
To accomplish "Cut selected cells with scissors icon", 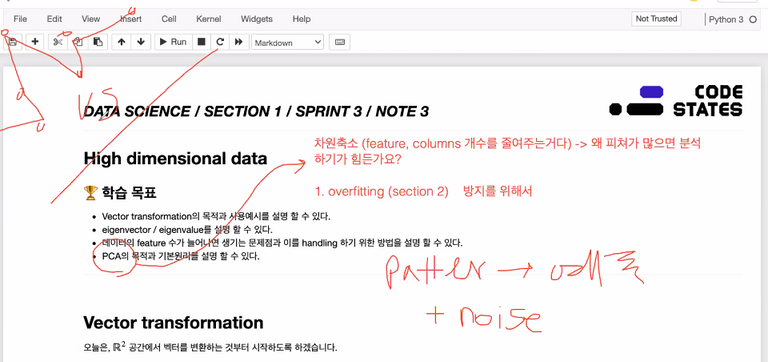I will (58, 42).
